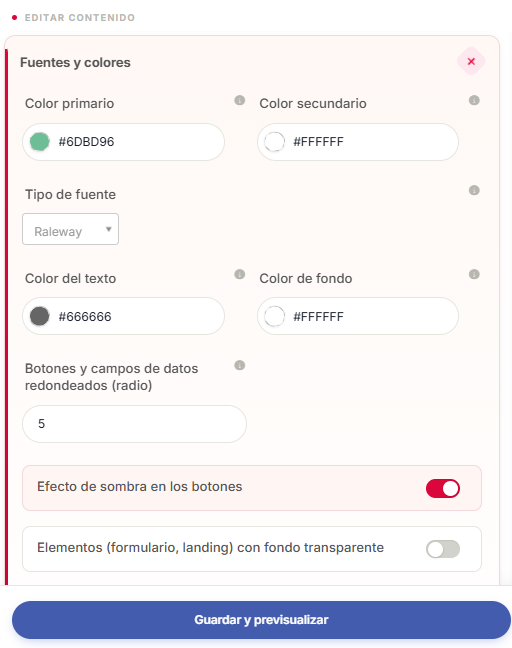Click info icon next to Color del texto
This screenshot has height=648, width=512.
click(240, 274)
